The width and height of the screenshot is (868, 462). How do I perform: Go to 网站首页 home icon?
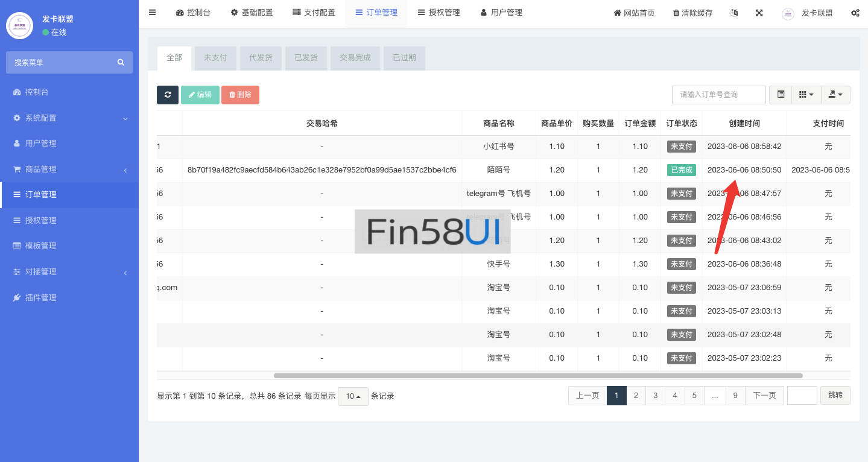tap(634, 13)
